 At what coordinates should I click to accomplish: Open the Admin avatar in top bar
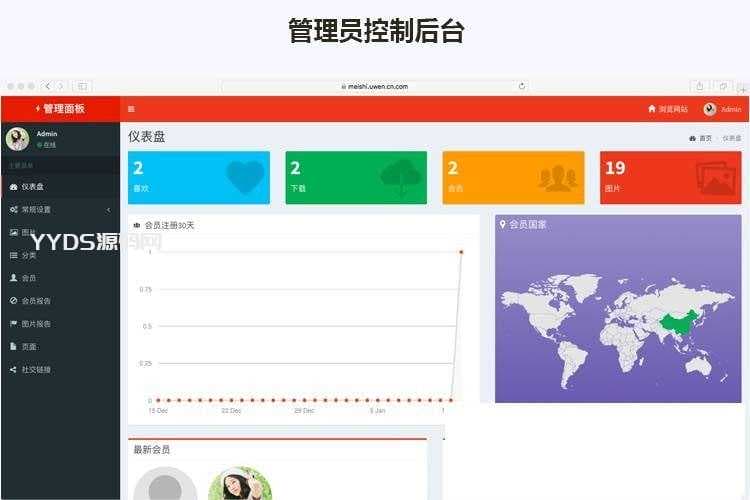[710, 109]
